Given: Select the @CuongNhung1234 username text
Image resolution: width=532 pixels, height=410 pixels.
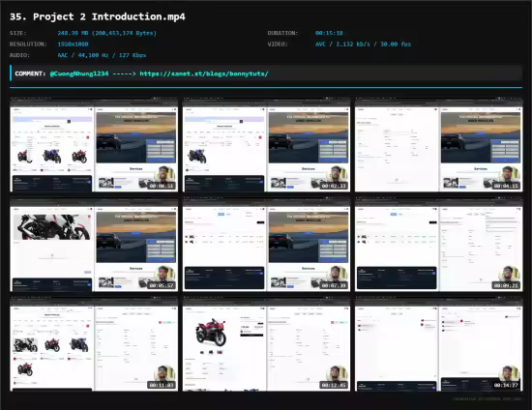Looking at the screenshot, I should pyautogui.click(x=79, y=73).
